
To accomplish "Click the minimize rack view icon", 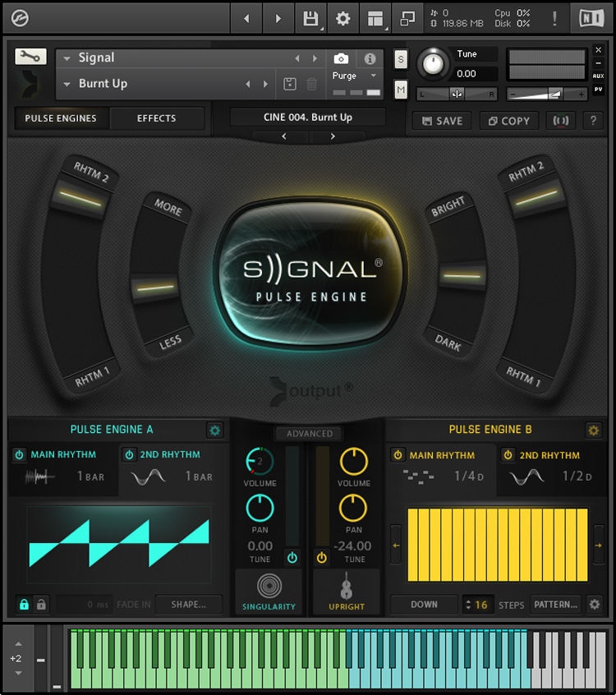I will 407,19.
